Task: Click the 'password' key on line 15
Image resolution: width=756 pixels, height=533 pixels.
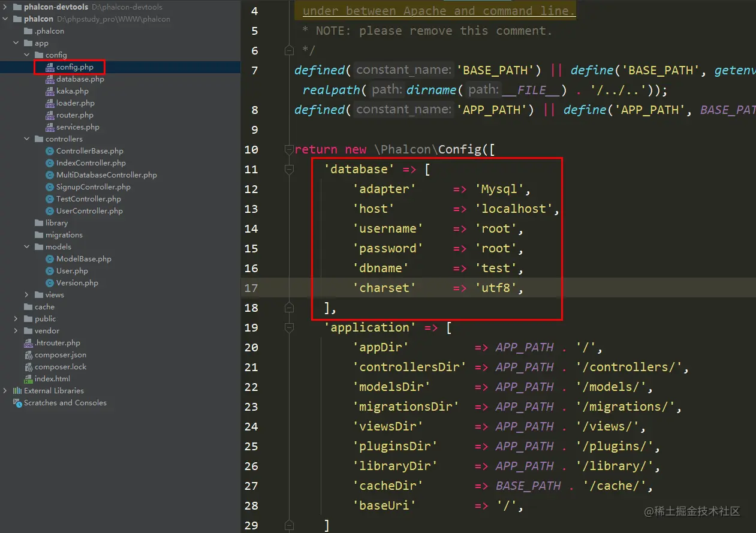Action: point(388,248)
